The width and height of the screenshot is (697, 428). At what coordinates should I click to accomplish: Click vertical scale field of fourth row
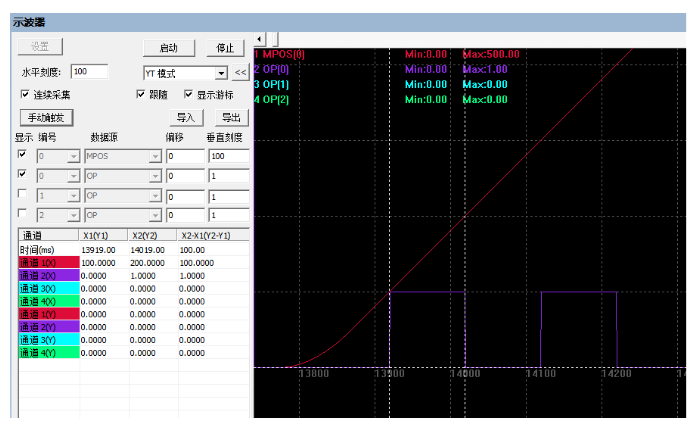tap(229, 216)
